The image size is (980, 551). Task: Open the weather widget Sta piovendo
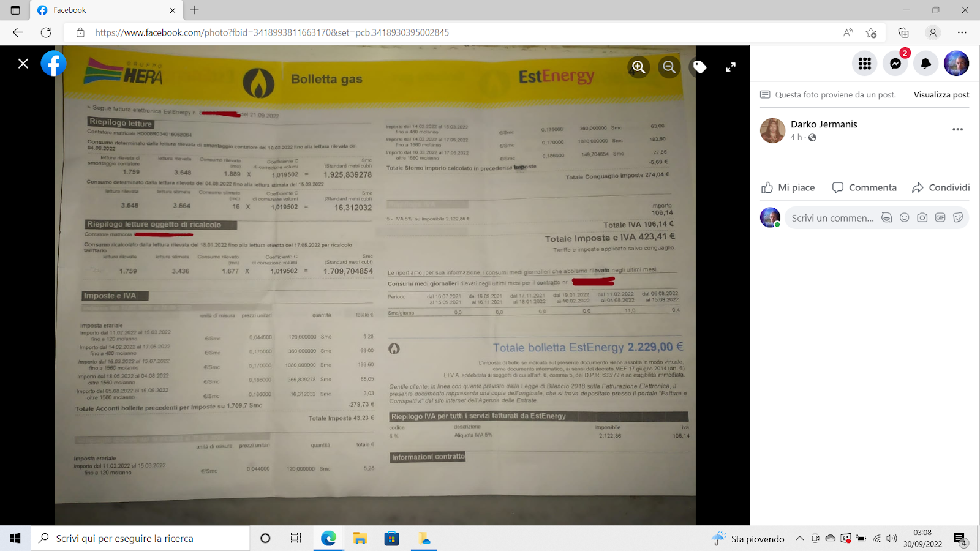pos(748,539)
